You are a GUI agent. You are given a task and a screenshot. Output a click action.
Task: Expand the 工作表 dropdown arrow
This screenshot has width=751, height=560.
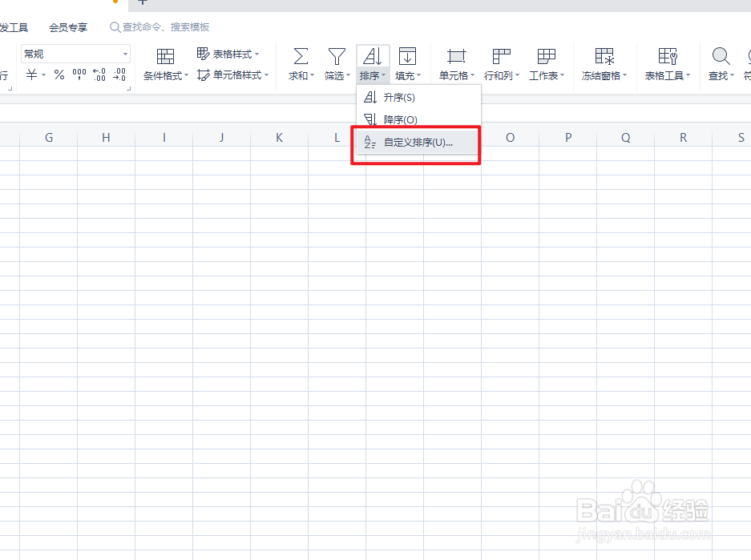[x=563, y=75]
